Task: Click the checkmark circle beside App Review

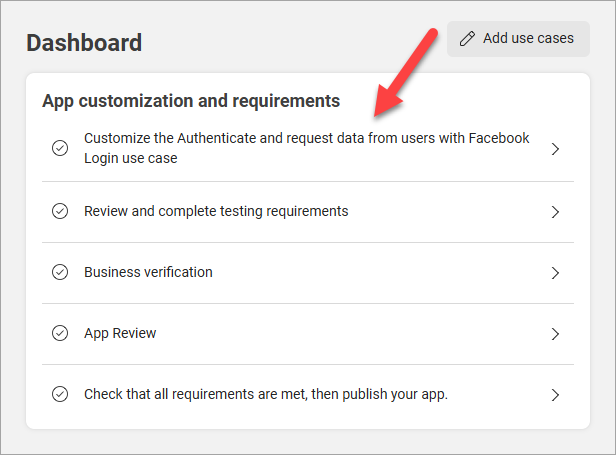Action: pos(60,333)
